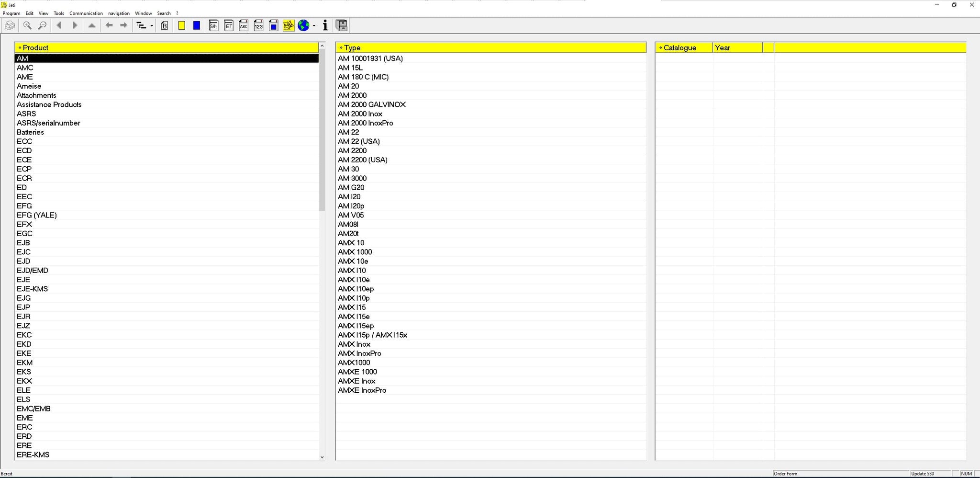Open the Tools menu
980x478 pixels.
[58, 13]
